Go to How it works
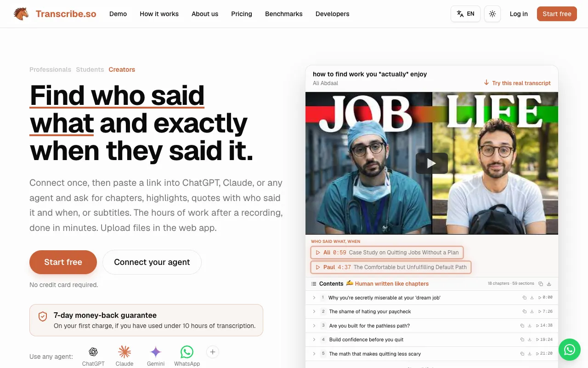588x368 pixels. coord(159,14)
